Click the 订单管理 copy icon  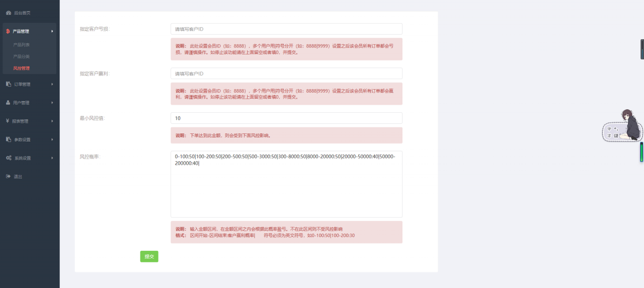point(8,84)
